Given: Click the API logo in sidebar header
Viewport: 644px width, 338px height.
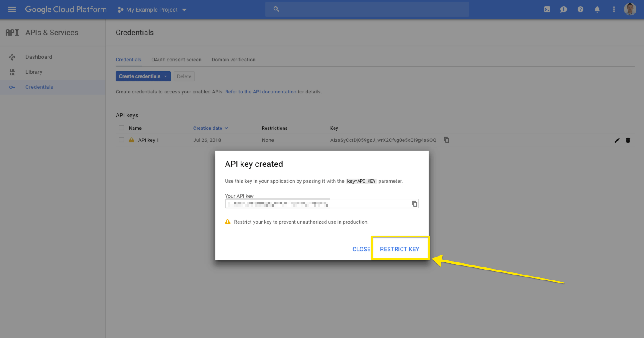Looking at the screenshot, I should (12, 33).
